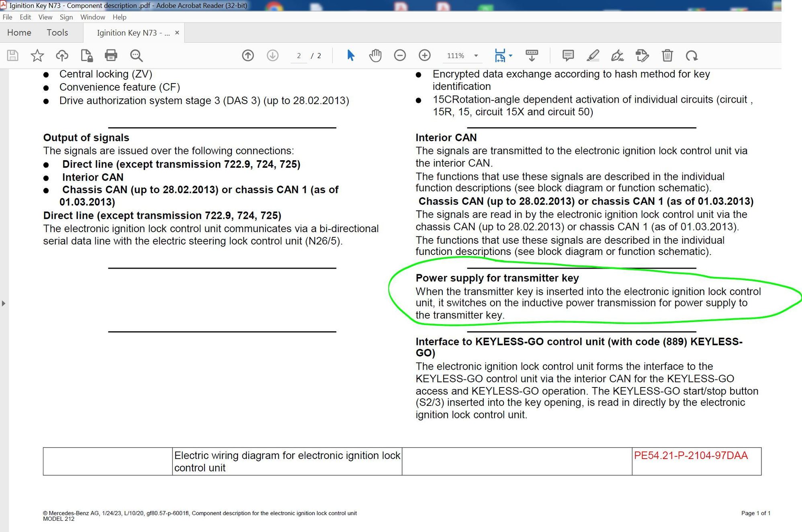
Task: Switch to the Tools tab
Action: 57,33
